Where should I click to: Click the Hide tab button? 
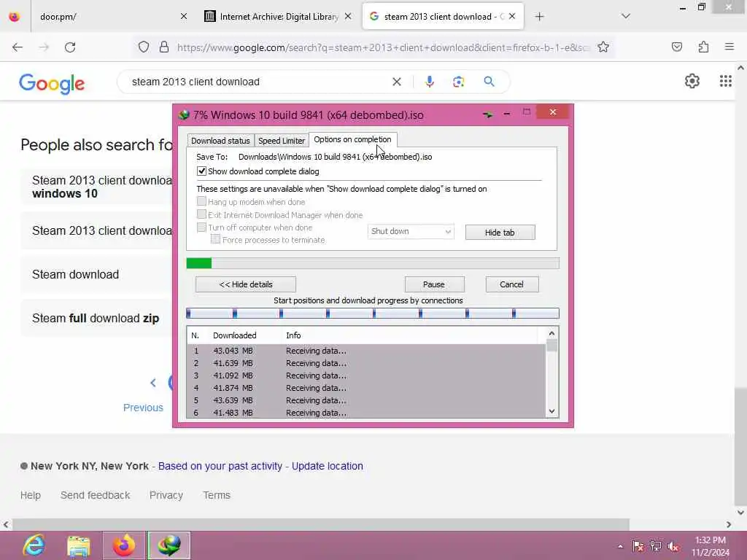(500, 233)
